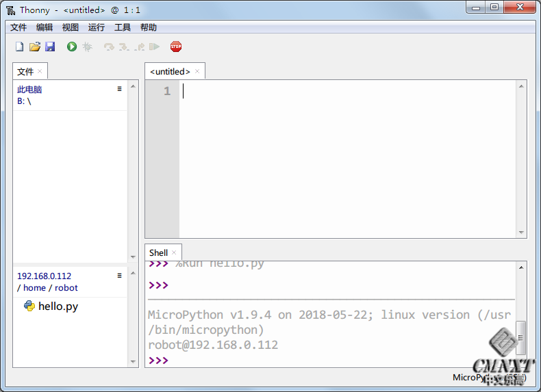
Task: Open the 文件 menu
Action: pos(18,27)
